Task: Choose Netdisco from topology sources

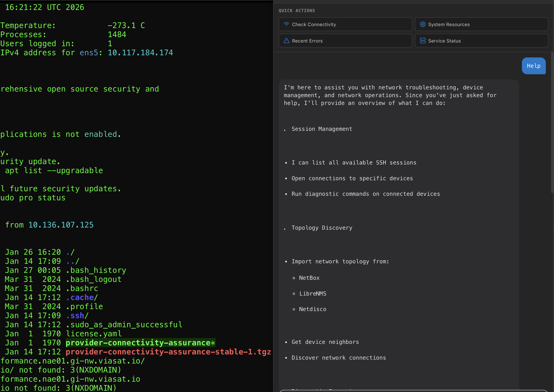Action: pyautogui.click(x=312, y=309)
